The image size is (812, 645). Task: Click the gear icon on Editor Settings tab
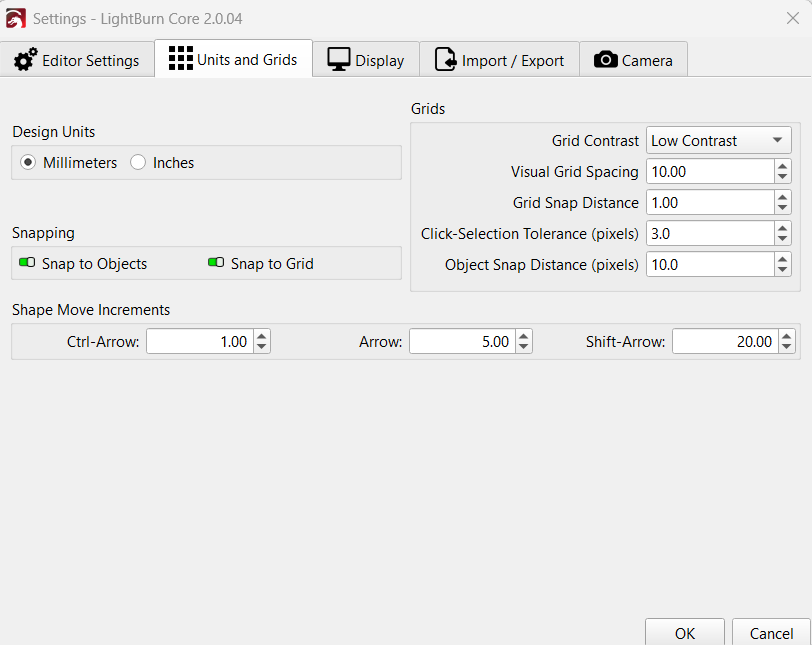(x=26, y=60)
